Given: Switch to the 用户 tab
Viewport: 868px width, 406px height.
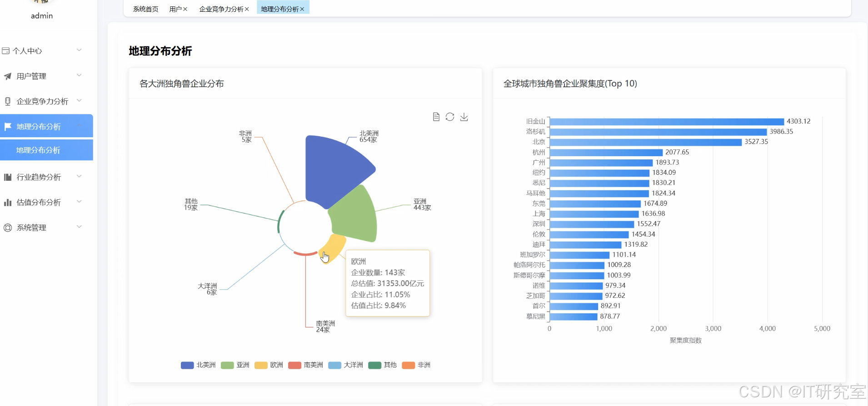Looking at the screenshot, I should (175, 9).
